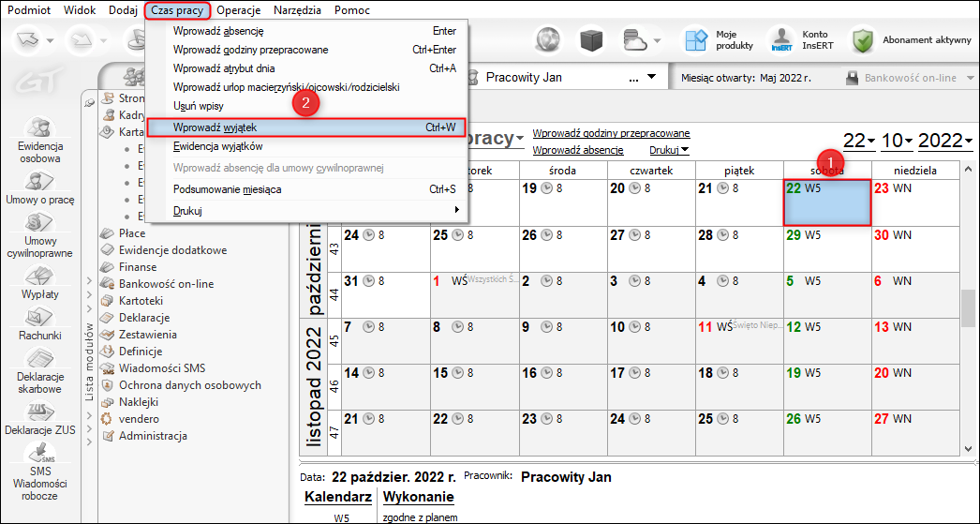Select Wprowadź atrybut dnia menu entry
Screen dimensions: 980x524
[306, 68]
